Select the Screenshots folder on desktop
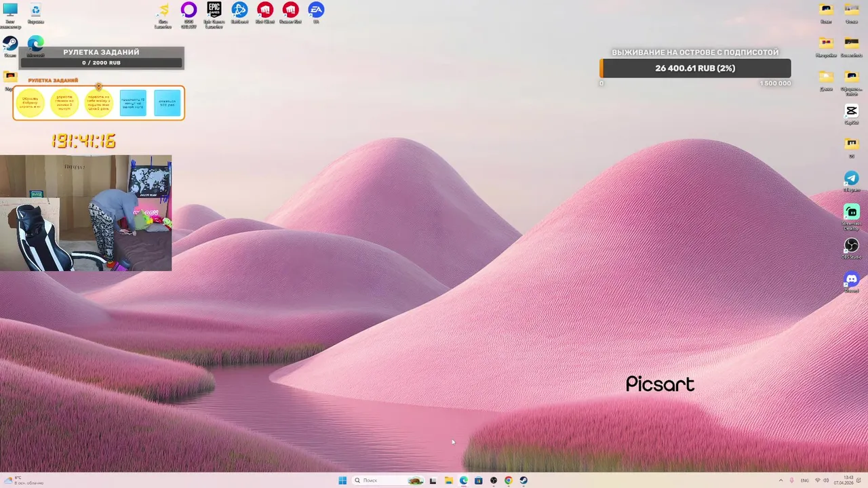This screenshot has height=488, width=868. click(x=852, y=47)
